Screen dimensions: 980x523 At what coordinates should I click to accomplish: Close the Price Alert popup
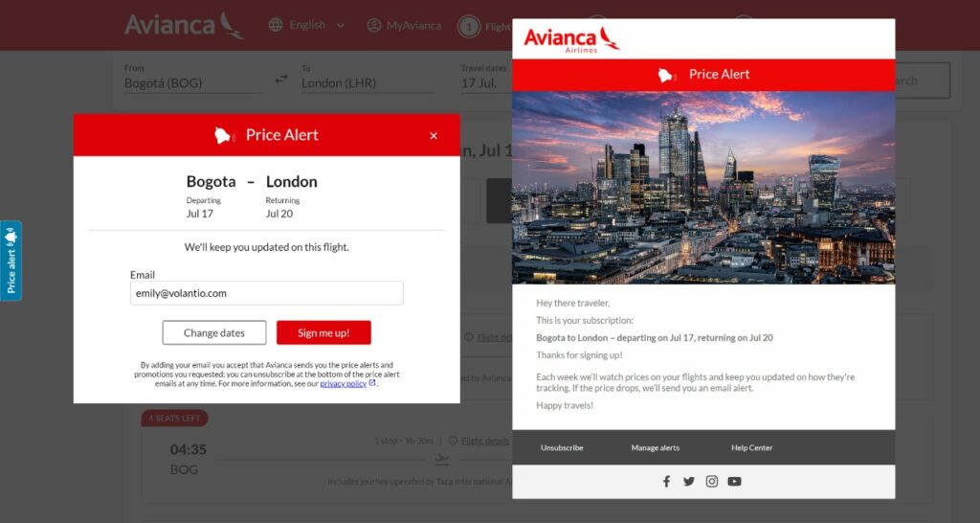pos(434,136)
